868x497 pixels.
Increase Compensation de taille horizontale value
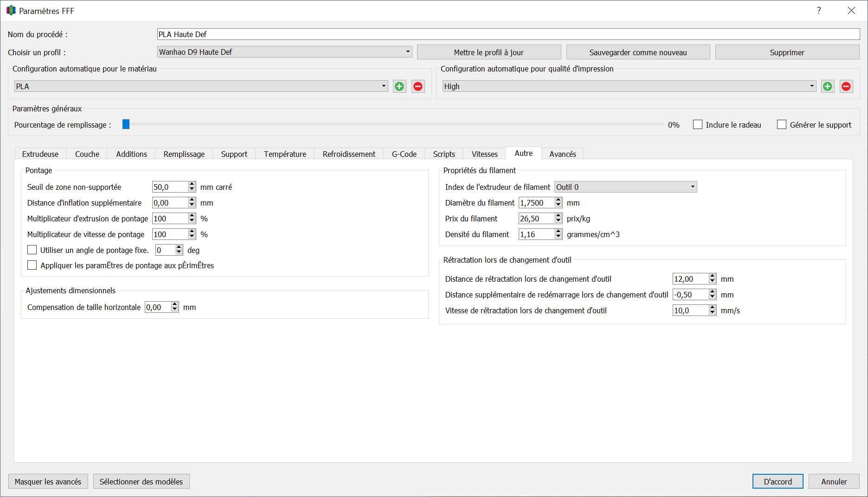175,304
